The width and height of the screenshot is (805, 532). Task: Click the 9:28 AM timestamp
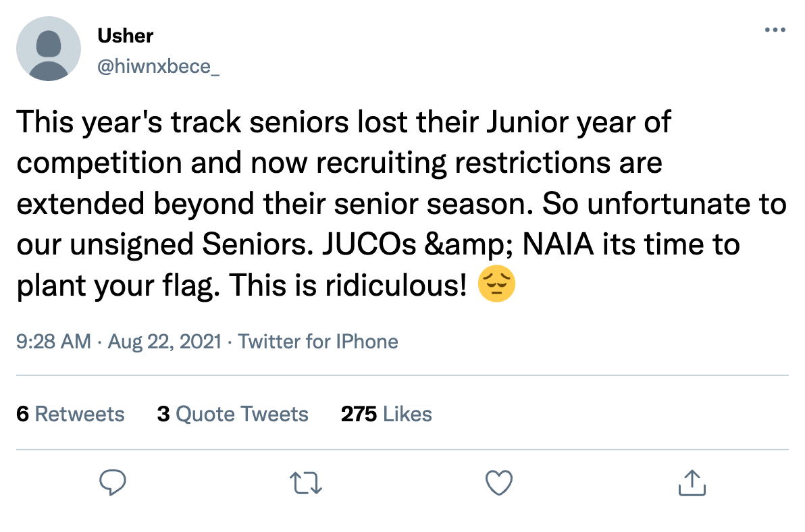[53, 342]
